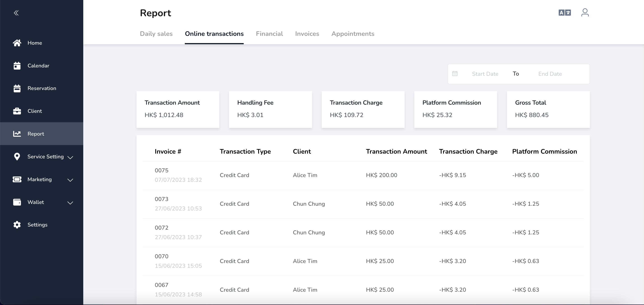Open invoice 0075 row
This screenshot has width=644, height=305.
point(162,171)
